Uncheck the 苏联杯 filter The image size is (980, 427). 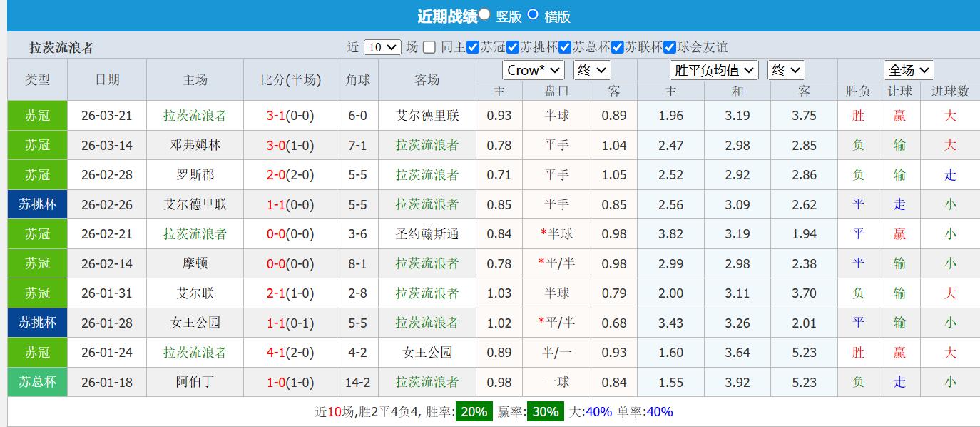(616, 47)
